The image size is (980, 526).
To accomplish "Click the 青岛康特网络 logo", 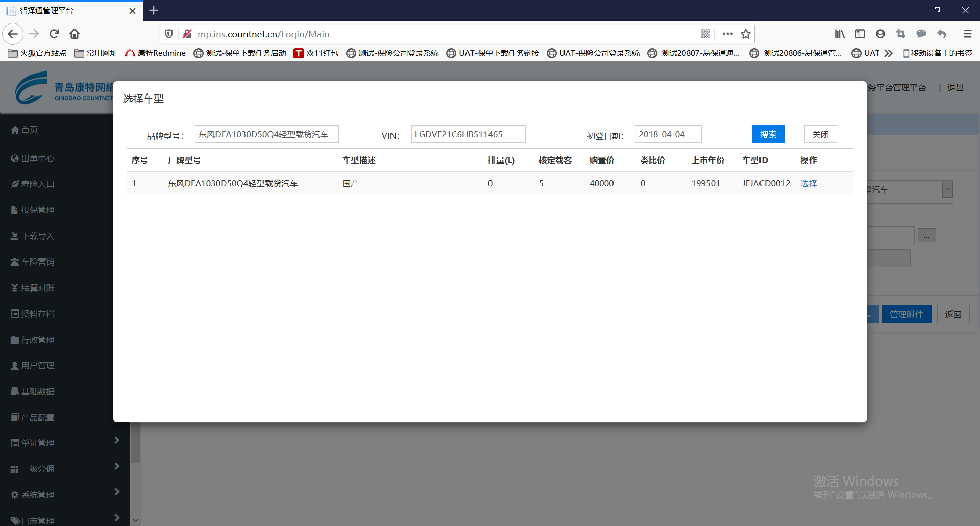I will point(64,88).
